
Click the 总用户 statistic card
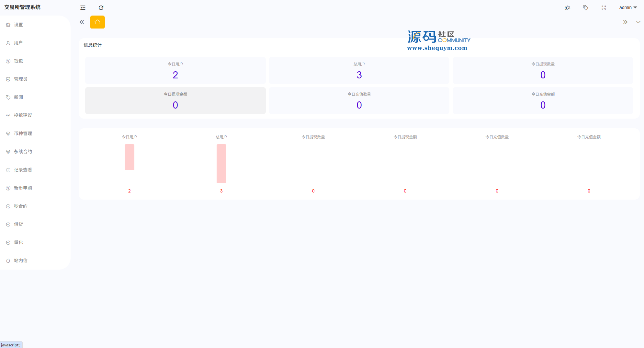[359, 70]
